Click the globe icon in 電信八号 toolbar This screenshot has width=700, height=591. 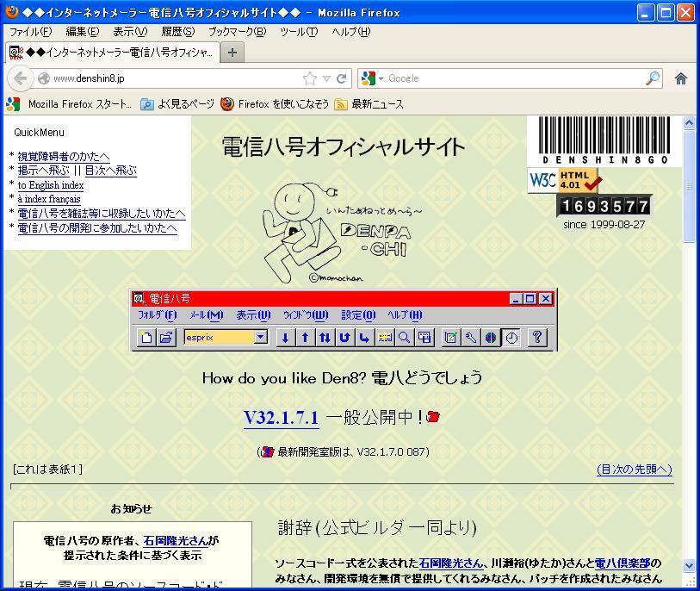click(491, 337)
